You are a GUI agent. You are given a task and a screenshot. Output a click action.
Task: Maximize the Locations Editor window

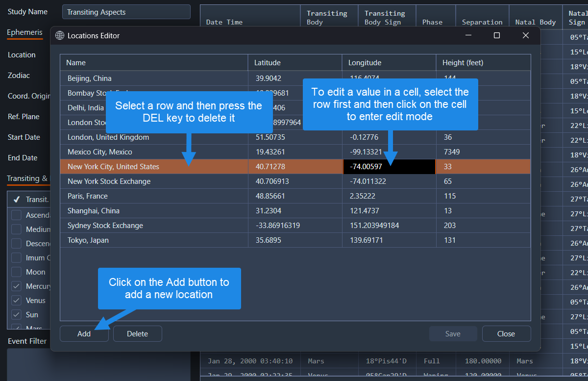pyautogui.click(x=497, y=35)
